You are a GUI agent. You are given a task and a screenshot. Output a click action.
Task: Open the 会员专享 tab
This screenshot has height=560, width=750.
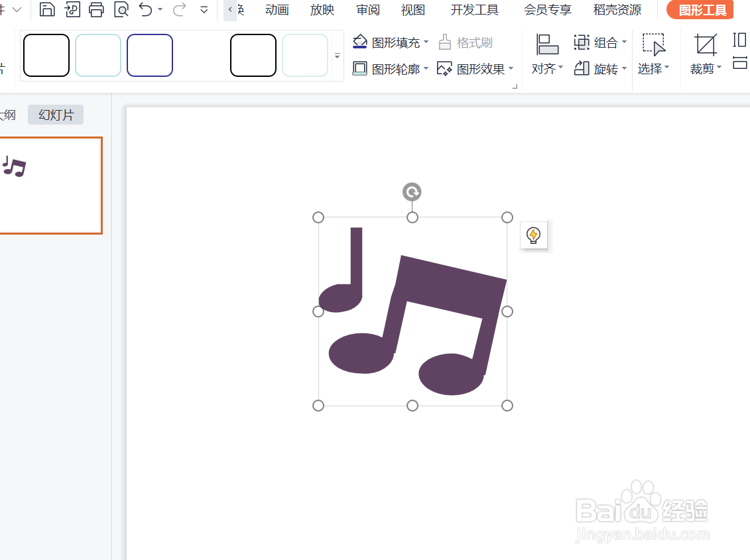coord(548,9)
